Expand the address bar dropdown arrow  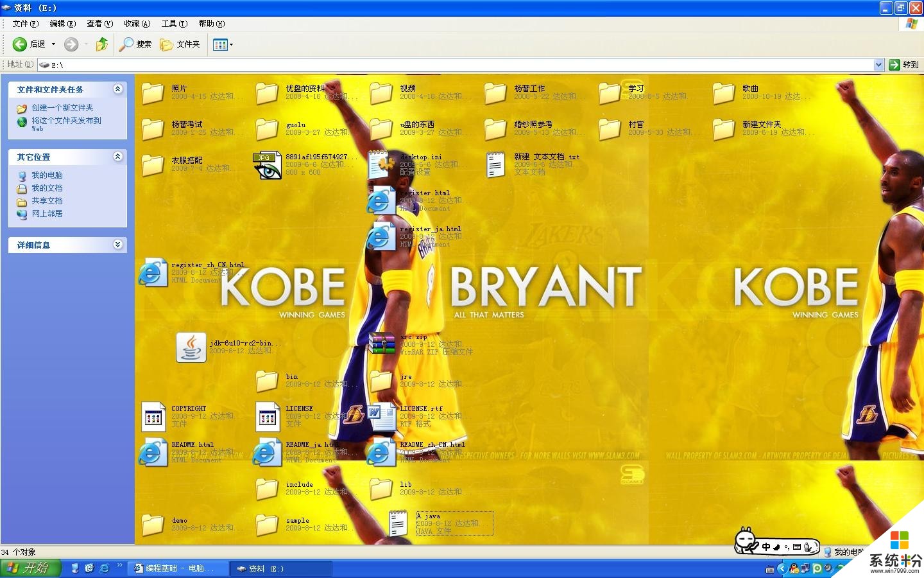click(x=878, y=65)
